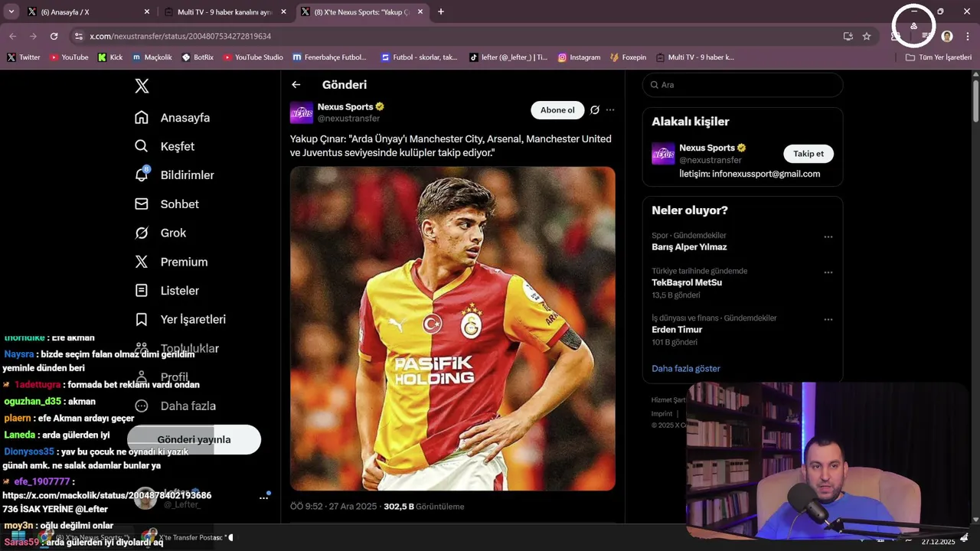Screen dimensions: 980x551
Task: Open the Maçkolik bookmark
Action: (152, 57)
